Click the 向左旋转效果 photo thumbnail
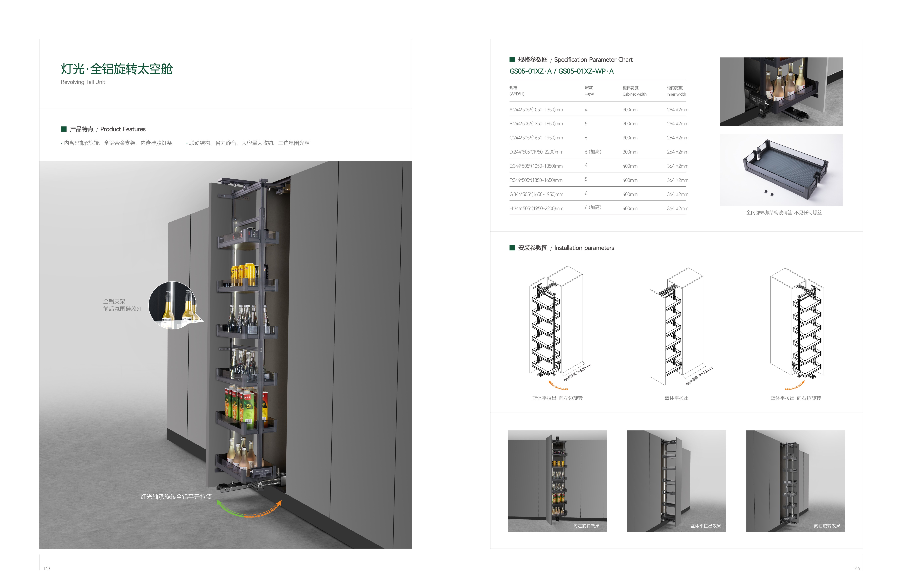 [557, 481]
